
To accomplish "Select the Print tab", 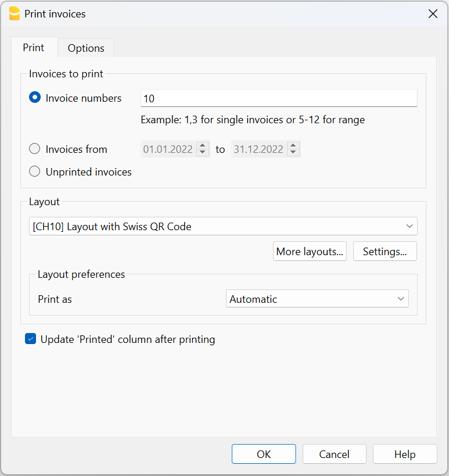I will pyautogui.click(x=34, y=48).
